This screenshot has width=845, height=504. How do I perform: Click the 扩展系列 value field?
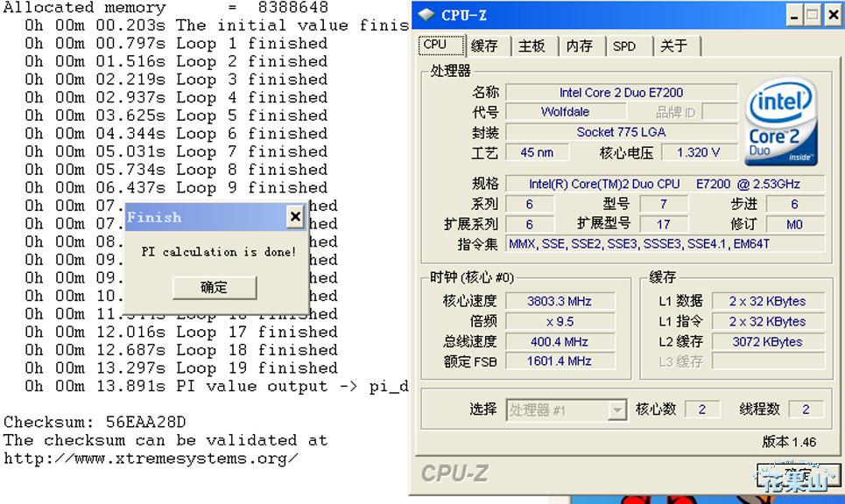pos(530,224)
